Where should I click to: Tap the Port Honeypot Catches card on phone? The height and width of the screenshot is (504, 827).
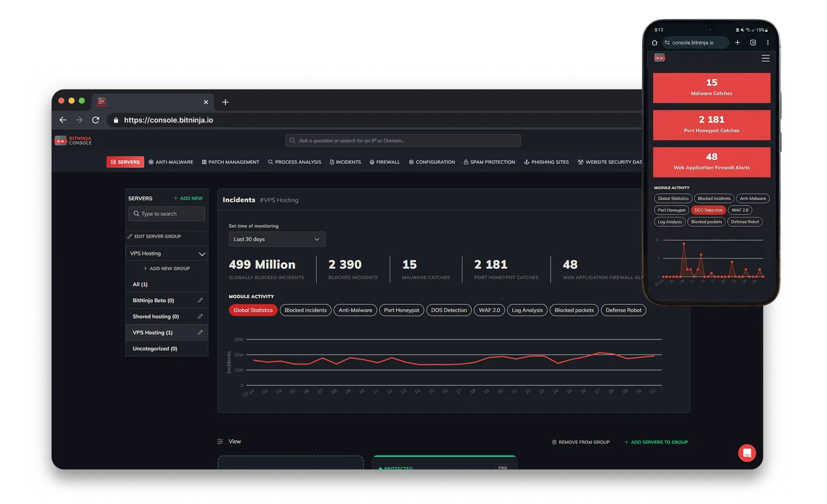[x=711, y=125]
